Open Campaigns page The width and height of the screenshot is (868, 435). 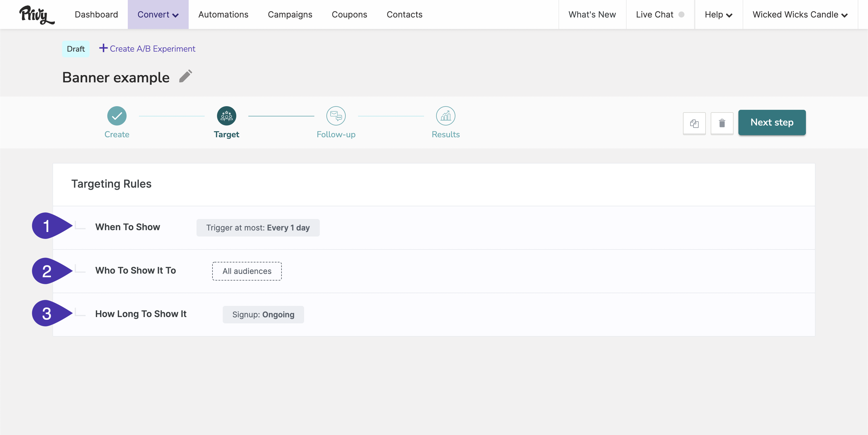[x=290, y=14]
